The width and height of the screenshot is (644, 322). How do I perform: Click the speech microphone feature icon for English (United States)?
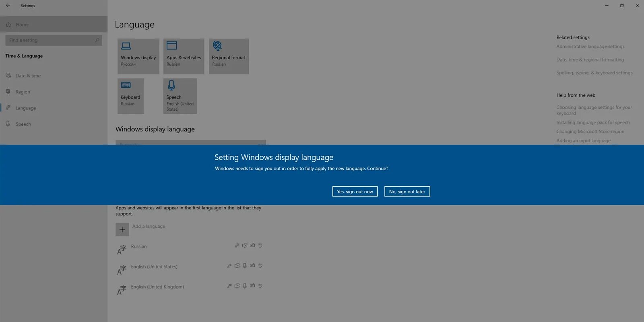(245, 265)
